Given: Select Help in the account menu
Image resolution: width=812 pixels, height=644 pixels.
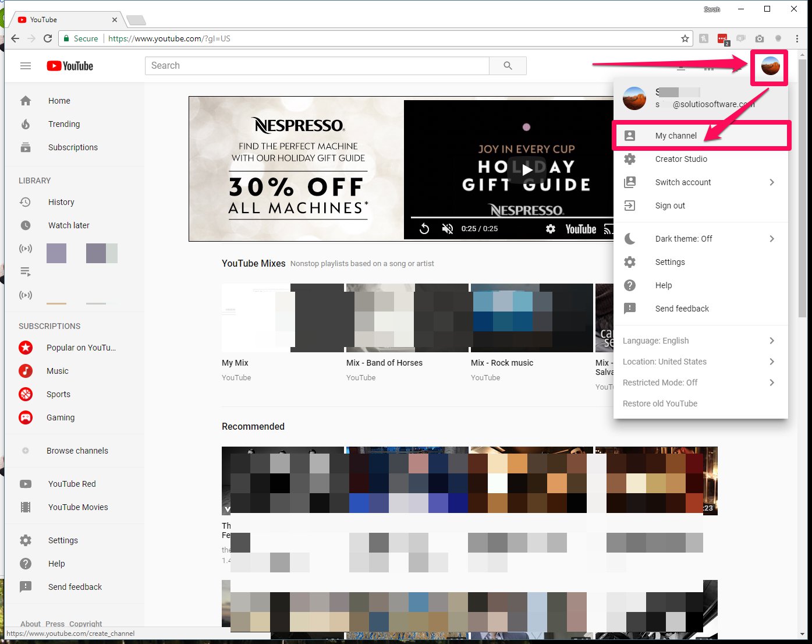Looking at the screenshot, I should click(701, 285).
